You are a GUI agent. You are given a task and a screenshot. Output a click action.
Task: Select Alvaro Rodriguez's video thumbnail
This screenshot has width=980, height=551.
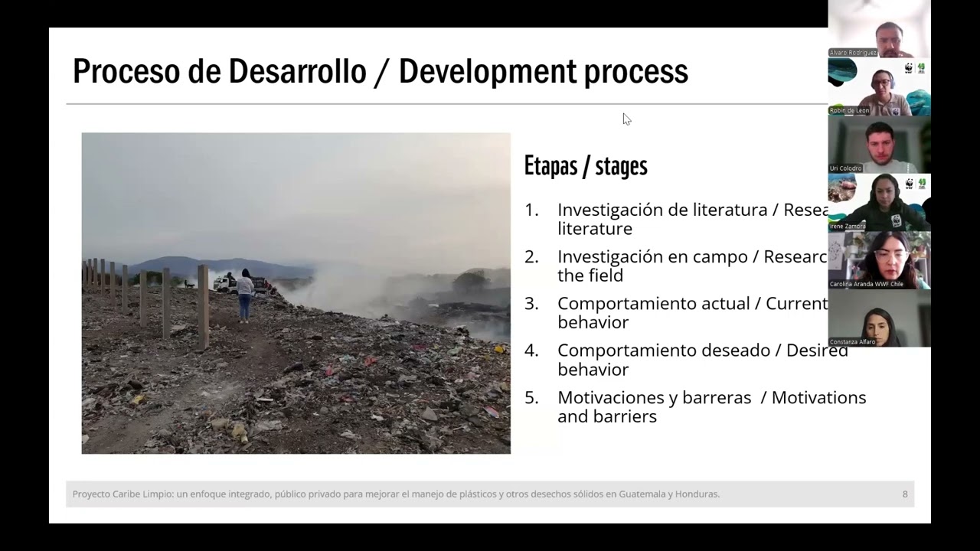pos(879,29)
